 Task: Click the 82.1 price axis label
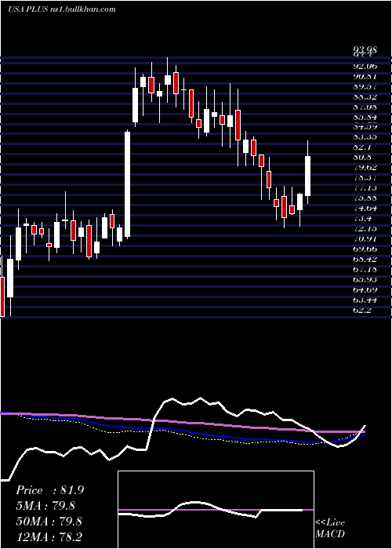(362, 147)
